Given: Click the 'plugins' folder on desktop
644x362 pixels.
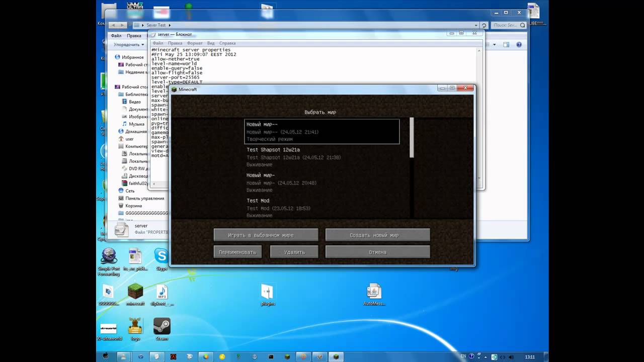Looking at the screenshot, I should (268, 295).
